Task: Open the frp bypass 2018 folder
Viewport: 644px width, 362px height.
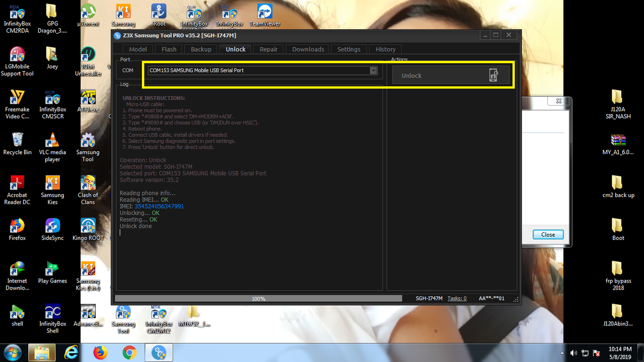Action: point(618,276)
